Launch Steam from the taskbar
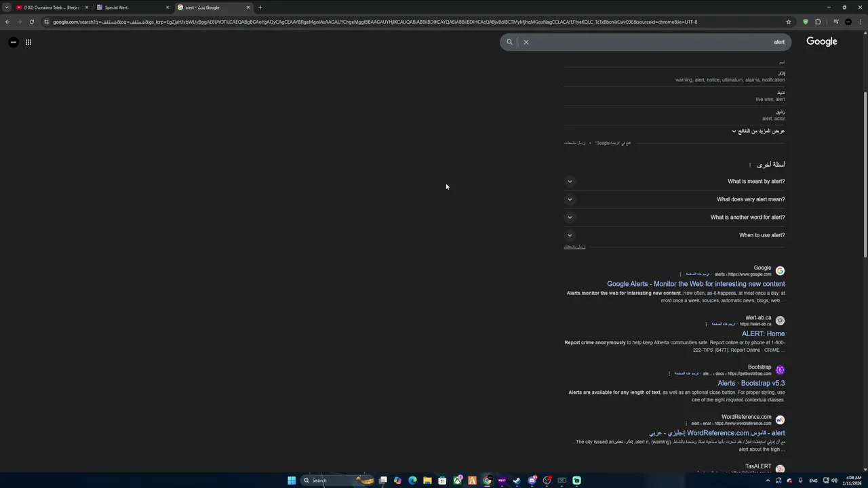 tap(517, 481)
